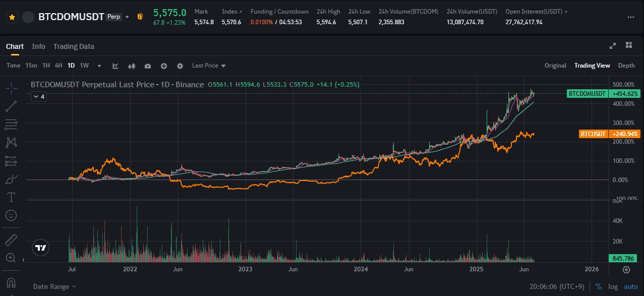Open the chart layout widgets icon

[629, 46]
